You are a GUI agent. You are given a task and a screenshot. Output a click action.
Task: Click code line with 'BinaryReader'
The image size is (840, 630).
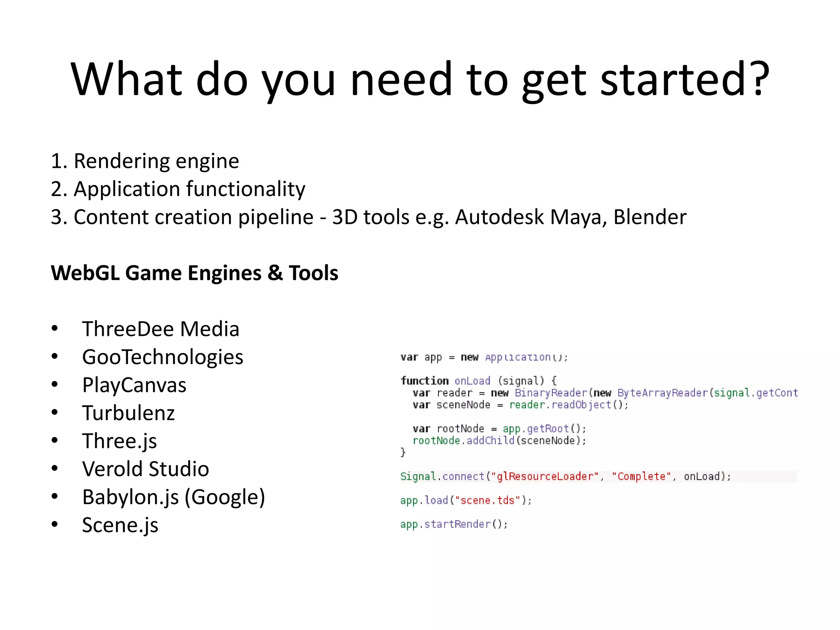coord(605,393)
